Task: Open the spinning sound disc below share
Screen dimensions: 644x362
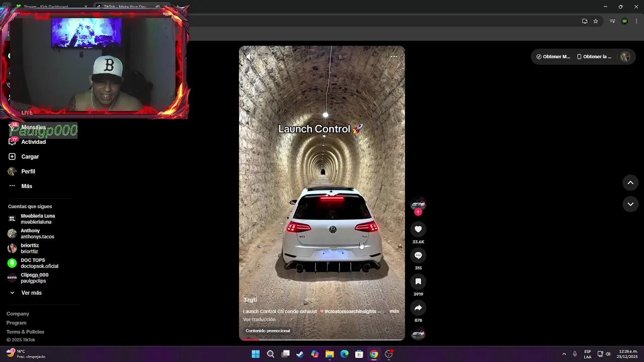Action: 418,334
